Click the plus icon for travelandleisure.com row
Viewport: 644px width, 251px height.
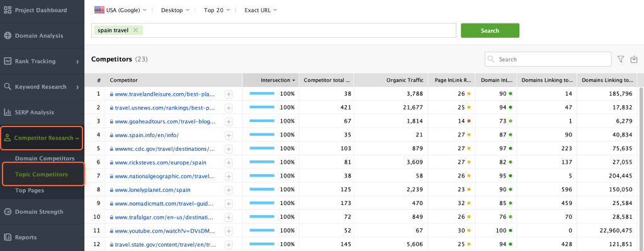[x=229, y=94]
